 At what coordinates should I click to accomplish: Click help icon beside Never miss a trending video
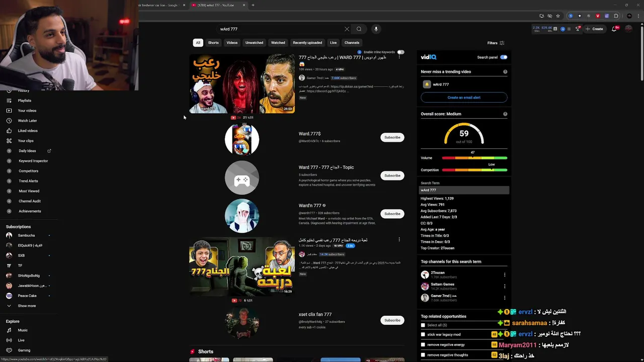[x=505, y=72]
